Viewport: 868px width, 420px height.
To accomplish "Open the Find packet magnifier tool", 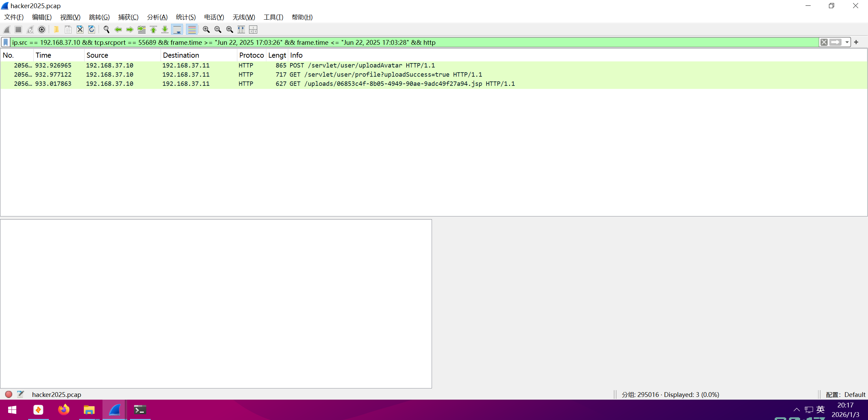I will pyautogui.click(x=106, y=30).
